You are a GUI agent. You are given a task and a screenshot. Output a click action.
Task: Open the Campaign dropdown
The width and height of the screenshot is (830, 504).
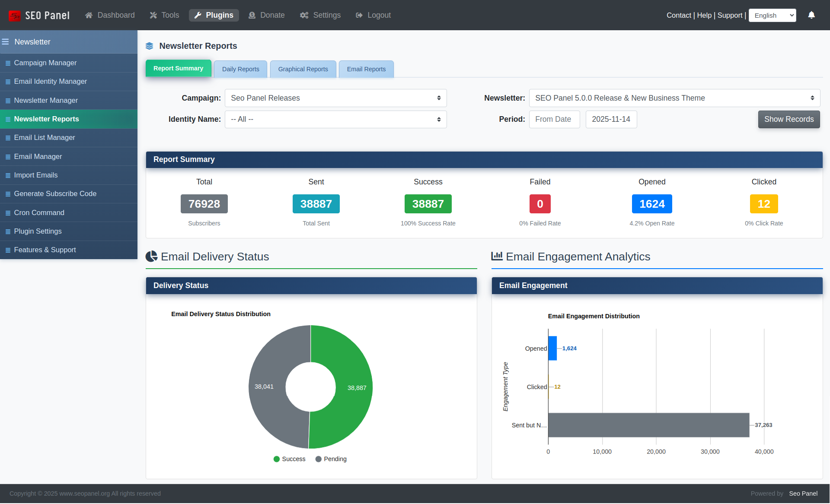(335, 98)
